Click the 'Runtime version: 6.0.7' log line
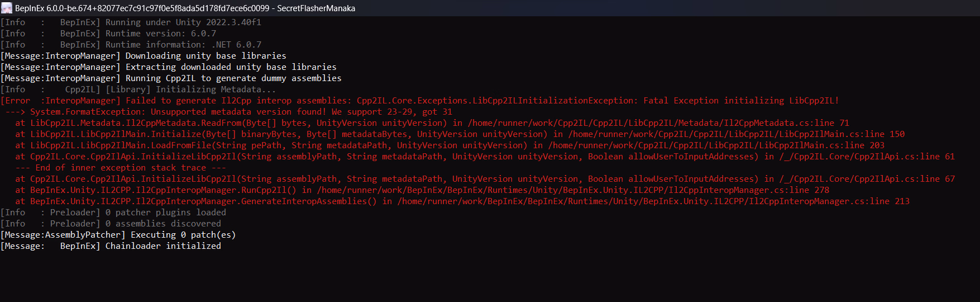Screen dimensions: 980x302 coord(108,34)
